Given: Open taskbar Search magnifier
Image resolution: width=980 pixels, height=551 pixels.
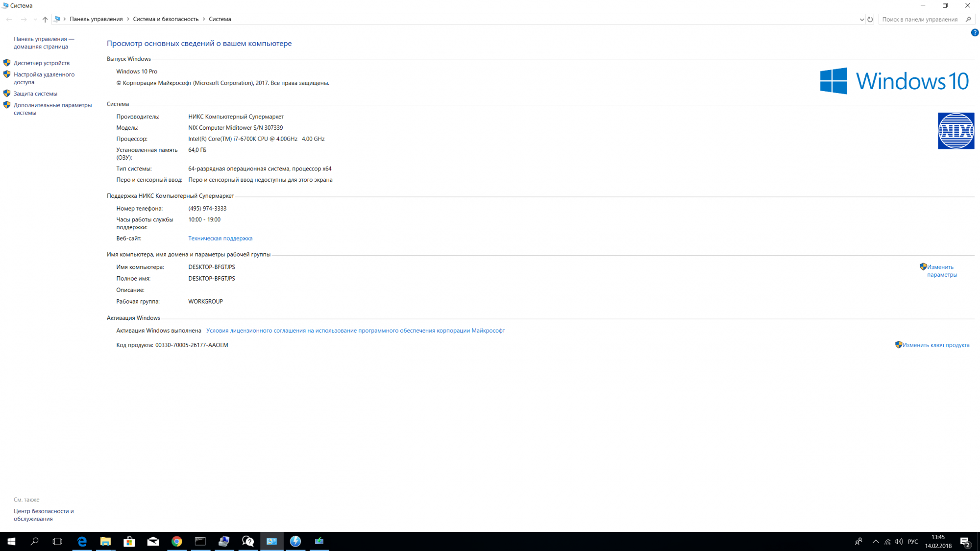Looking at the screenshot, I should click(35, 541).
